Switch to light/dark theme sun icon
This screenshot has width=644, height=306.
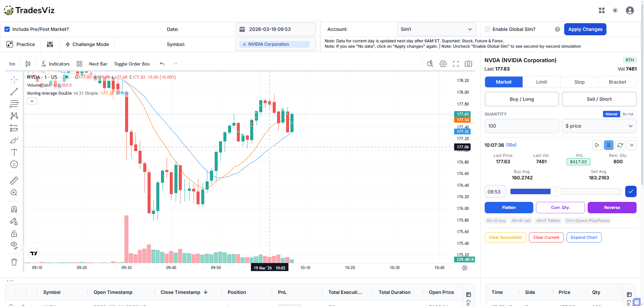[615, 10]
